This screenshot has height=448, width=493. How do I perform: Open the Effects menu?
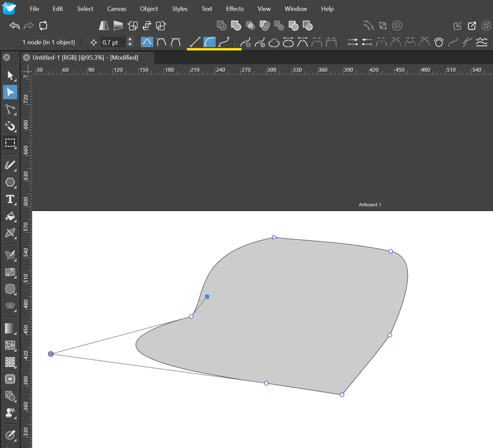click(235, 9)
